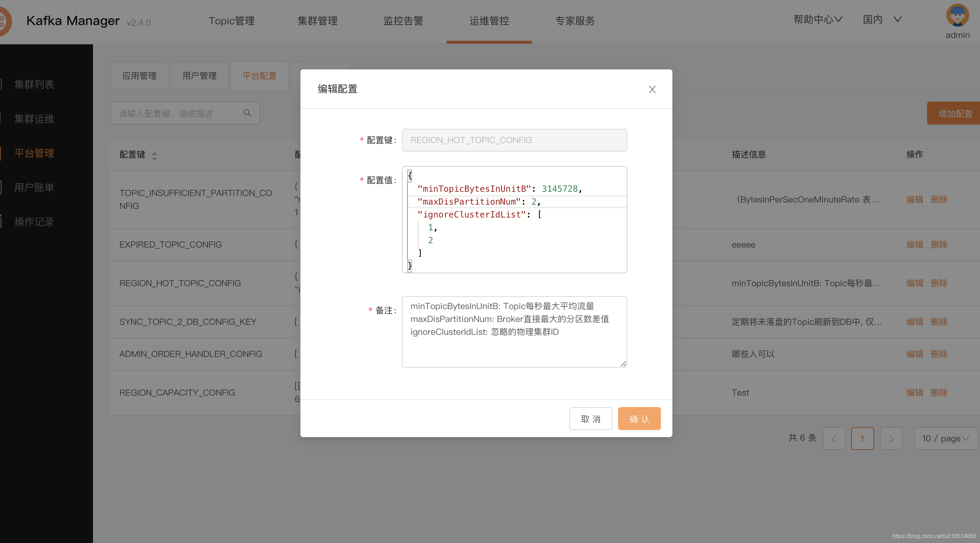Click the Kafka Manager logo icon

tap(3, 21)
